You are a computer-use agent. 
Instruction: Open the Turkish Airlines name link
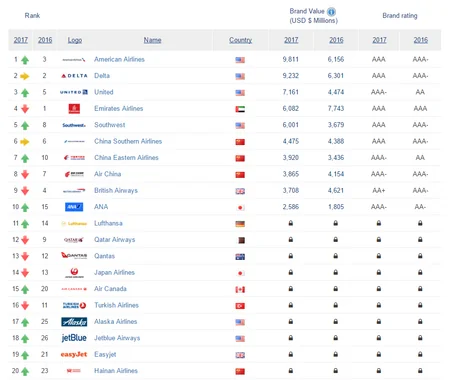pos(116,305)
